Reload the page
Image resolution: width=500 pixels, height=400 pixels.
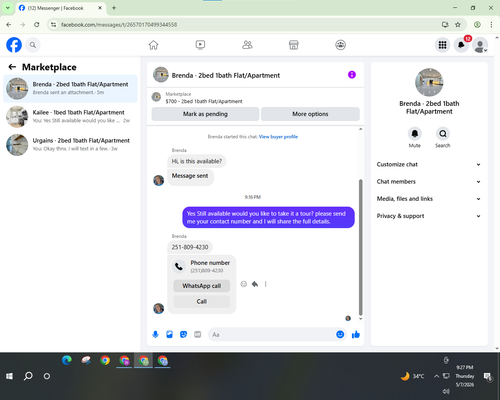coord(37,25)
